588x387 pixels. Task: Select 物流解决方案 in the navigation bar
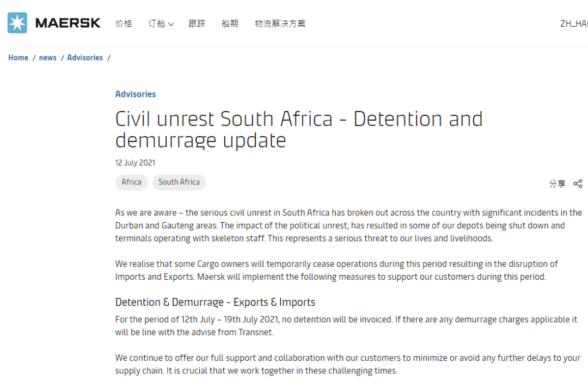point(280,23)
